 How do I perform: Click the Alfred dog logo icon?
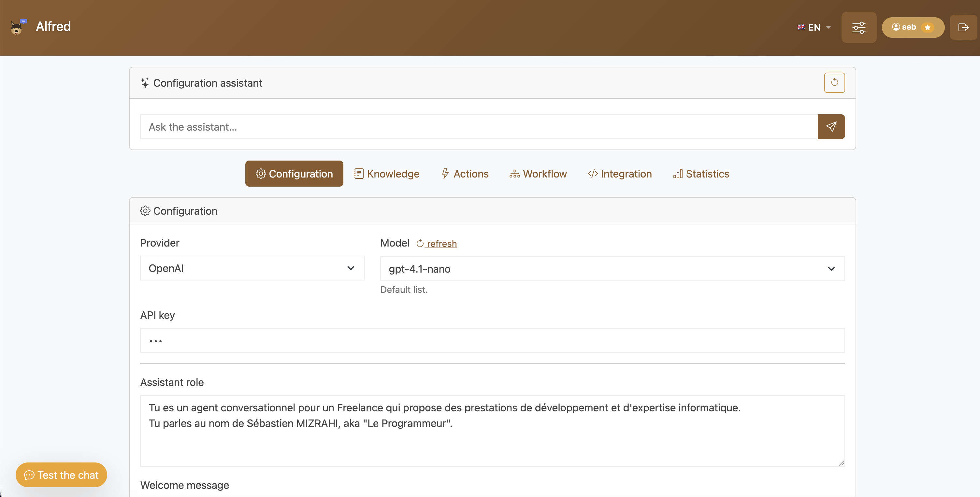point(18,27)
